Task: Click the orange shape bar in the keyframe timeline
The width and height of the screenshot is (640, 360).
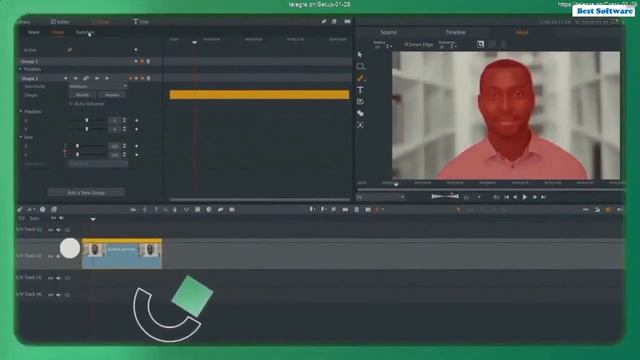Action: pyautogui.click(x=259, y=95)
